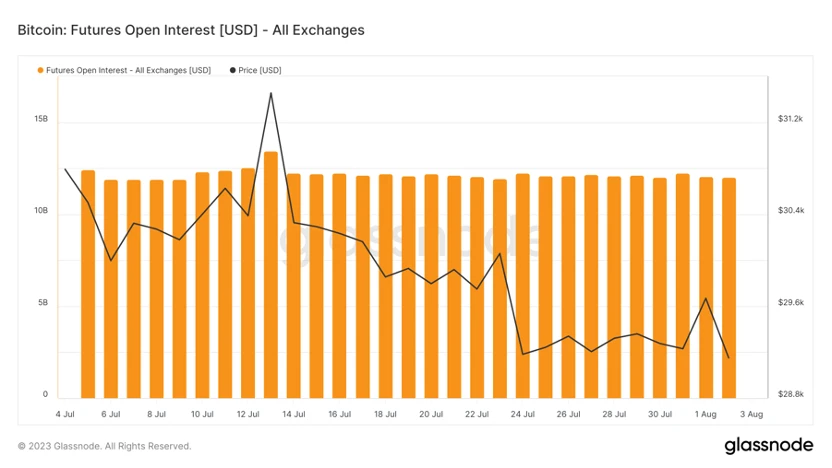Click the "$31.2k" right axis label
The width and height of the screenshot is (832, 468).
[x=790, y=119]
